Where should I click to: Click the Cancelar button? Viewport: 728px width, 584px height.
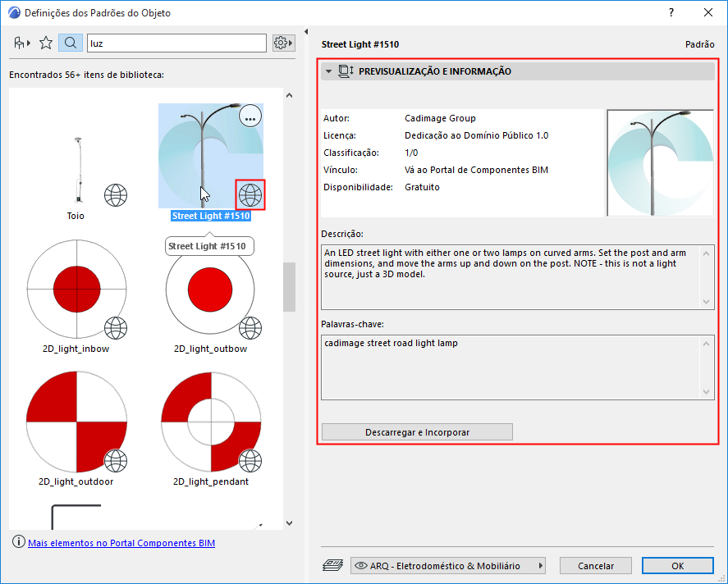(x=596, y=566)
